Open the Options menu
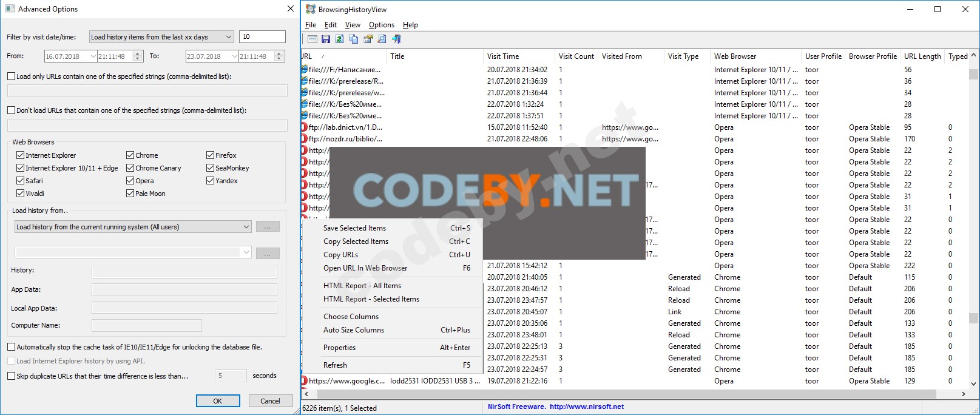 point(382,25)
